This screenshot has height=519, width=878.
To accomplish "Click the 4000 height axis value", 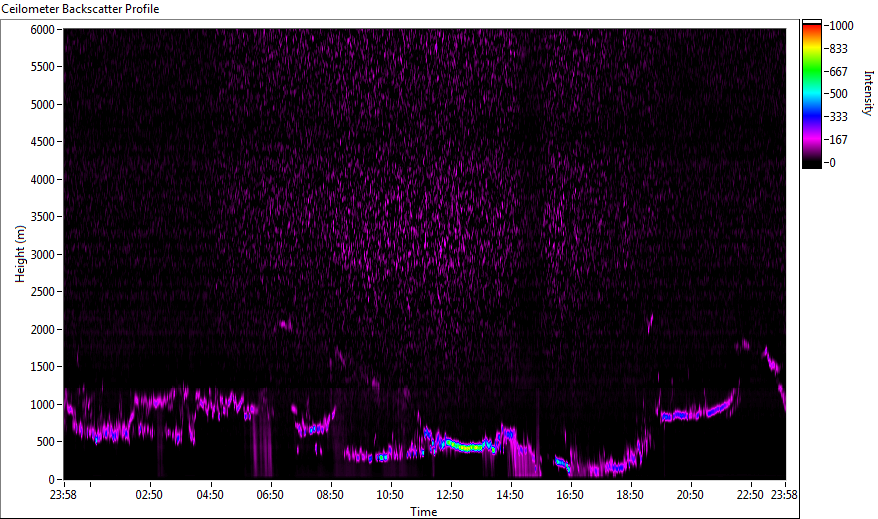I will pyautogui.click(x=43, y=180).
